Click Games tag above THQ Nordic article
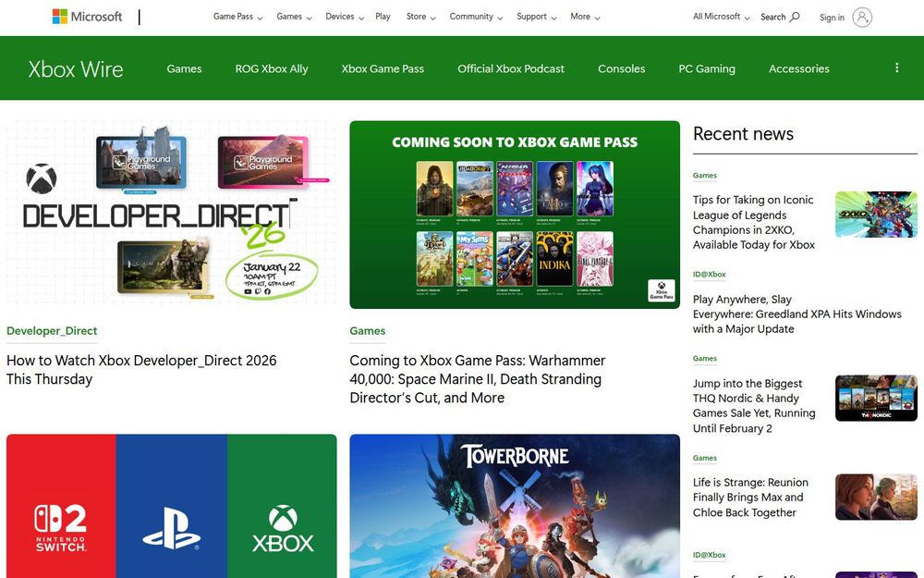 (x=704, y=359)
